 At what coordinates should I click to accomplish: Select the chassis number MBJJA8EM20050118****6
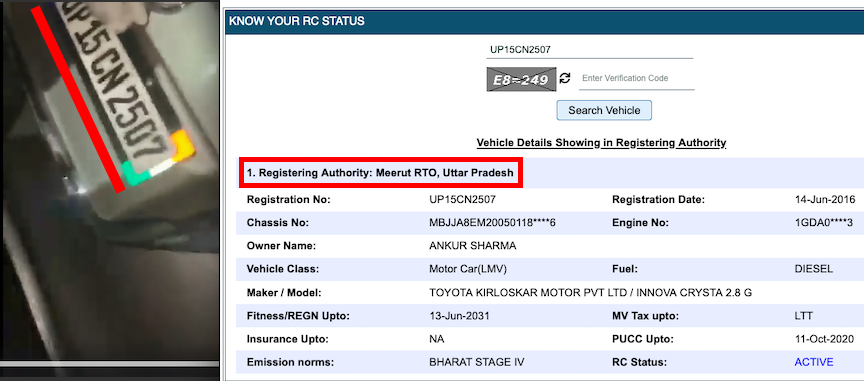pyautogui.click(x=493, y=223)
